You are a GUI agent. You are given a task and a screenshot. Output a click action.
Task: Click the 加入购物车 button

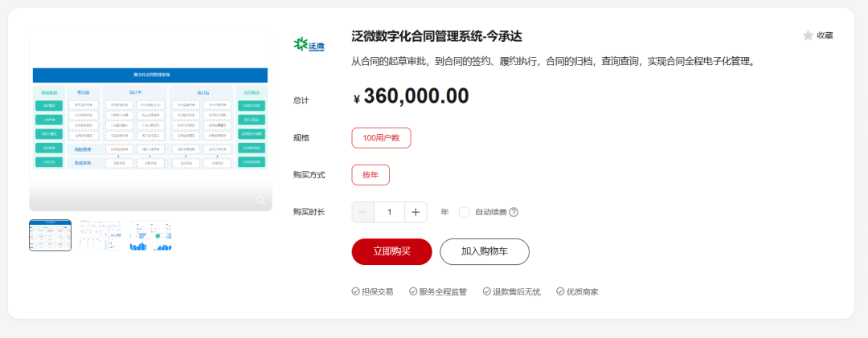tap(485, 252)
